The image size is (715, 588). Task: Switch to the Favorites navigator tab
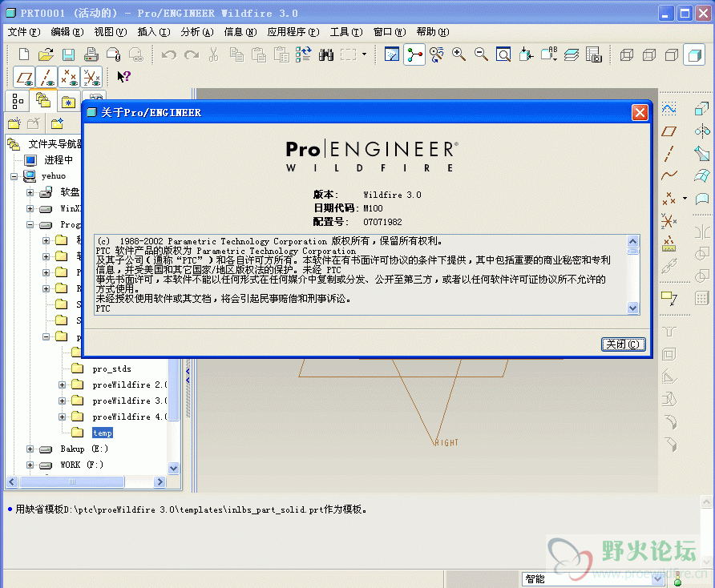[68, 101]
